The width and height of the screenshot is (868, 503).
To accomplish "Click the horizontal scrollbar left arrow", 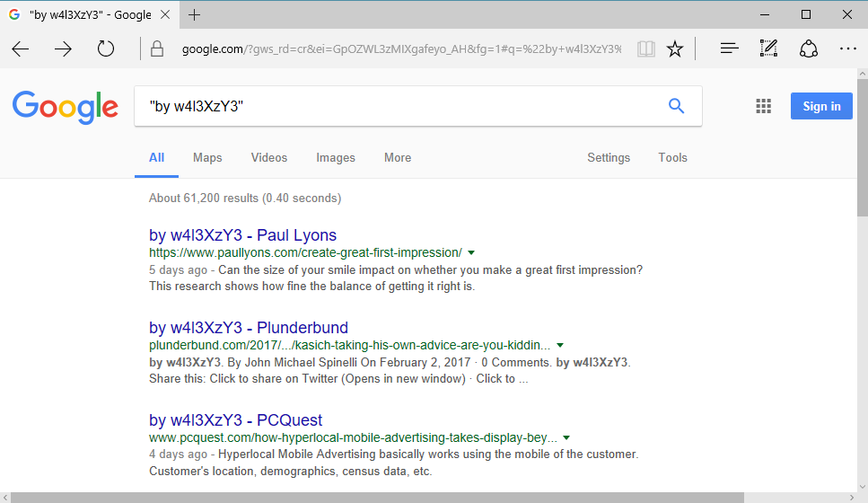I will point(5,498).
